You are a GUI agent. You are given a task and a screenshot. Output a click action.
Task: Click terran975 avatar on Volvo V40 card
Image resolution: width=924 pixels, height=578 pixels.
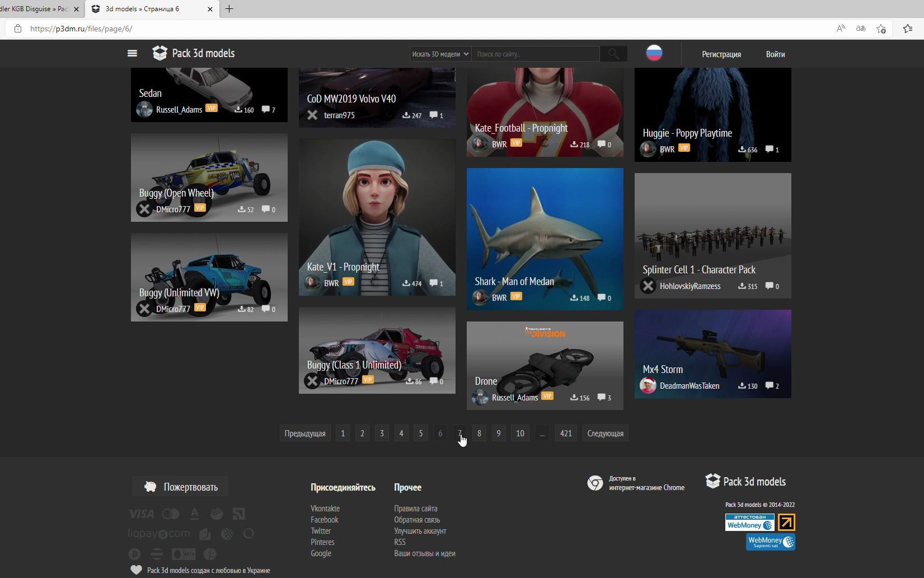312,115
